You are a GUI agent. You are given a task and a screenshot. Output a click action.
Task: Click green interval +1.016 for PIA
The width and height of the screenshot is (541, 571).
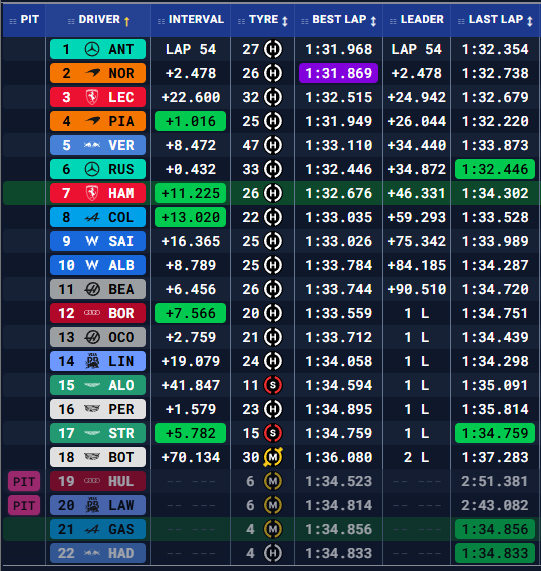point(190,121)
